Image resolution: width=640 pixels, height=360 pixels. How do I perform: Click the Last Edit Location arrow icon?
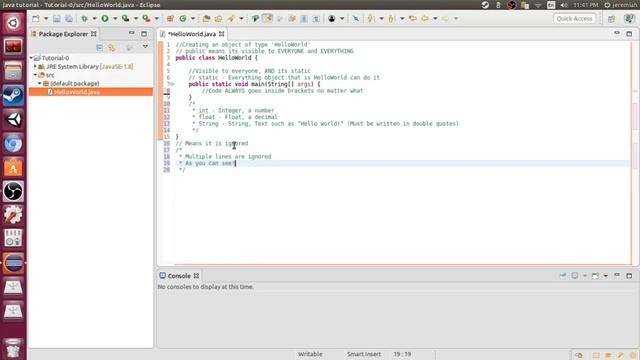coord(413,18)
